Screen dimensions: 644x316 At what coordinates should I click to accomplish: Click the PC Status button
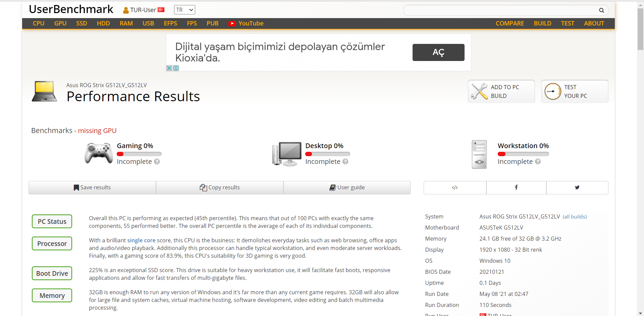[x=52, y=222]
